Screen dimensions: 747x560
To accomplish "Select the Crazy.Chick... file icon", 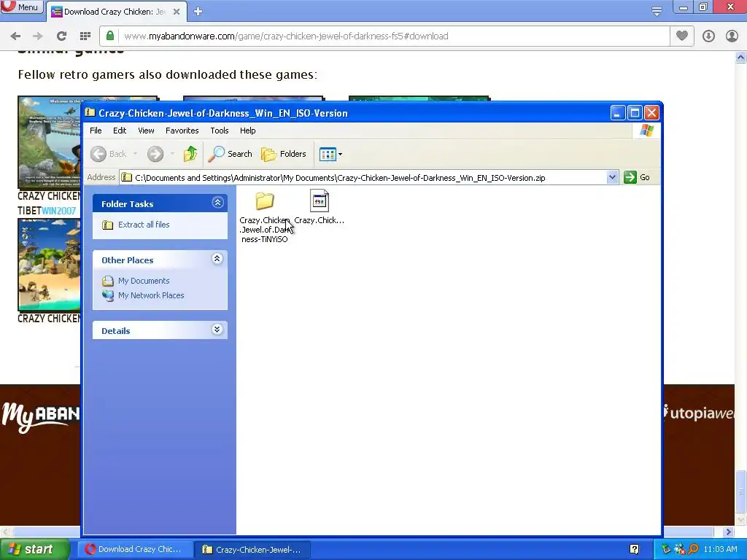I will (320, 201).
